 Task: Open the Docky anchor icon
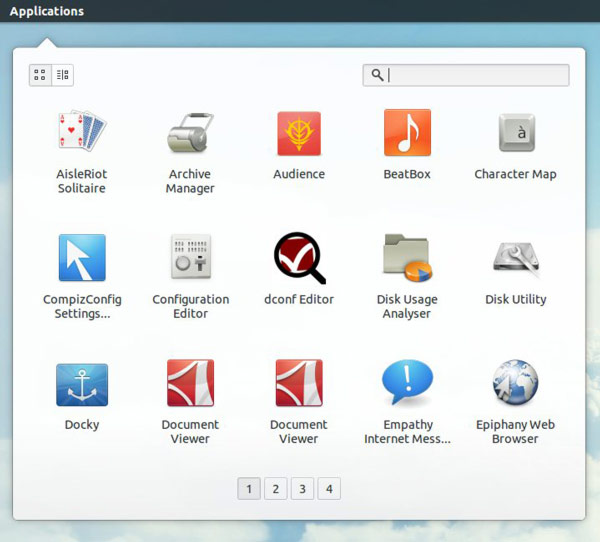82,385
